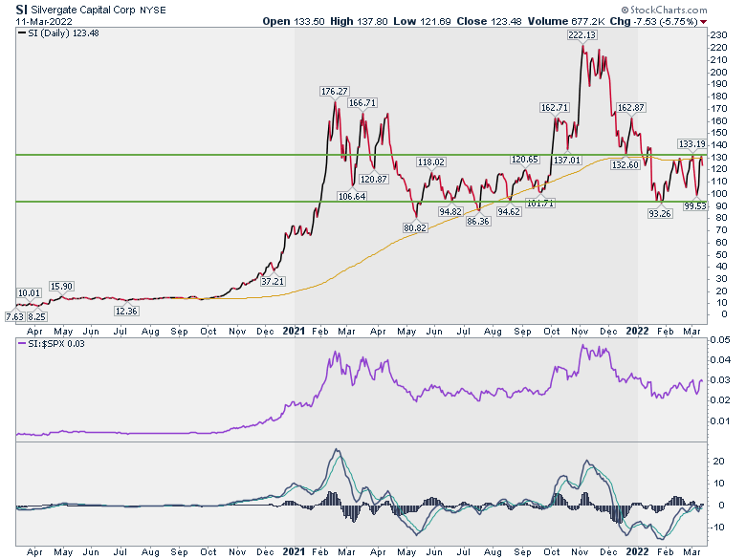Click the 133.19 price label
Image resolution: width=746 pixels, height=560 pixels.
coord(691,144)
